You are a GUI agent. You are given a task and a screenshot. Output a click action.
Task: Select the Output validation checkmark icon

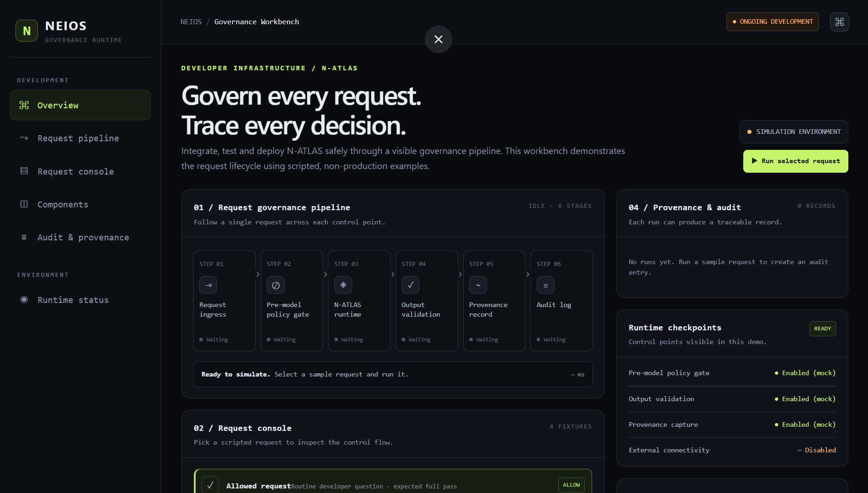[410, 285]
